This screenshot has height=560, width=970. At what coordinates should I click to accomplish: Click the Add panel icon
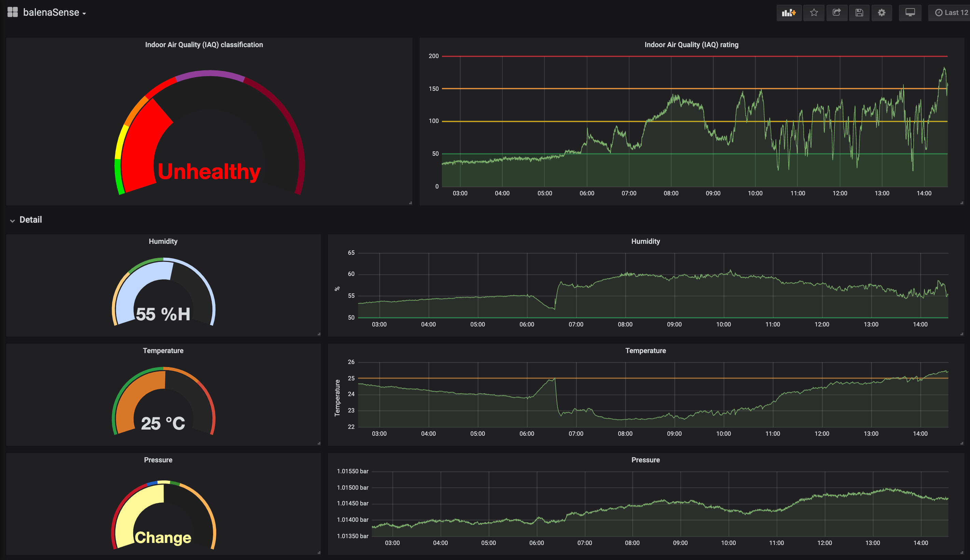tap(788, 13)
